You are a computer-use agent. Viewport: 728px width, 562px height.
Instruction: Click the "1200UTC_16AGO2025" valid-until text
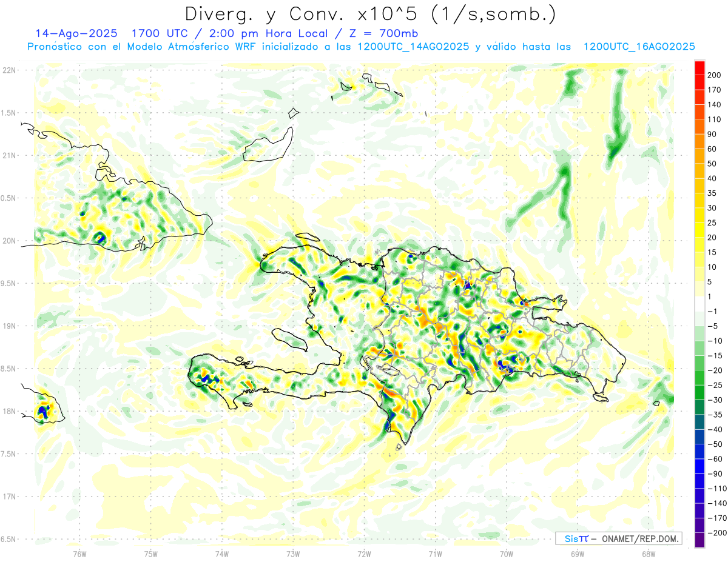[639, 47]
